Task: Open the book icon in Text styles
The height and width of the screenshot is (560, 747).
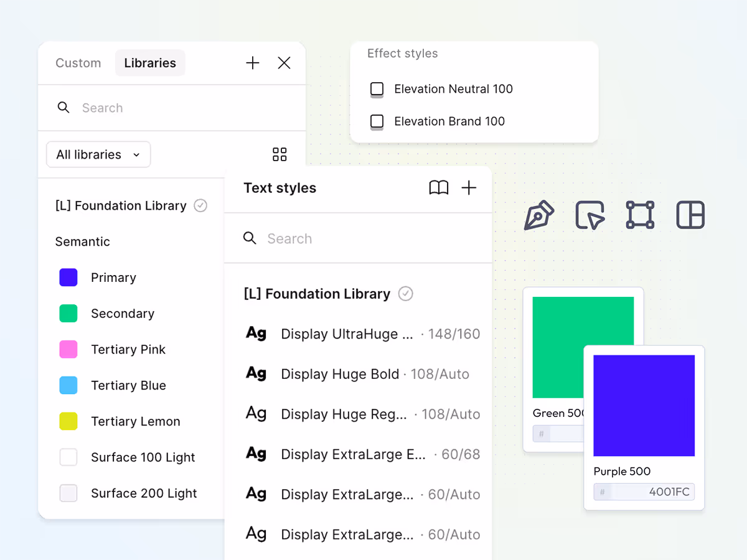Action: pyautogui.click(x=439, y=188)
